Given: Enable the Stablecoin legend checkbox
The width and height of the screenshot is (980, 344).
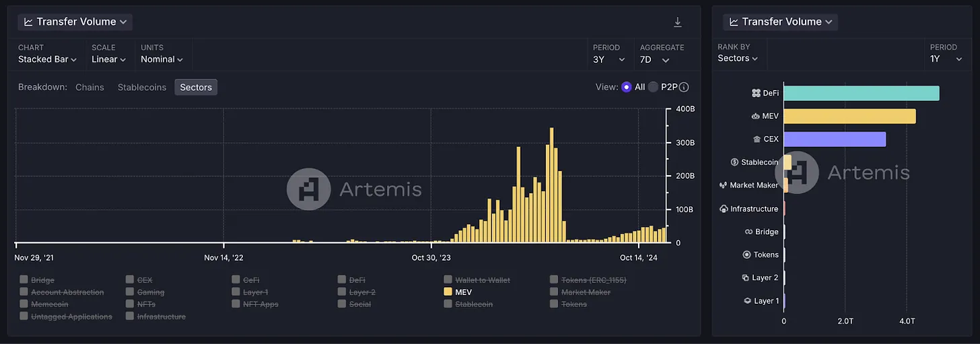Looking at the screenshot, I should coord(448,304).
